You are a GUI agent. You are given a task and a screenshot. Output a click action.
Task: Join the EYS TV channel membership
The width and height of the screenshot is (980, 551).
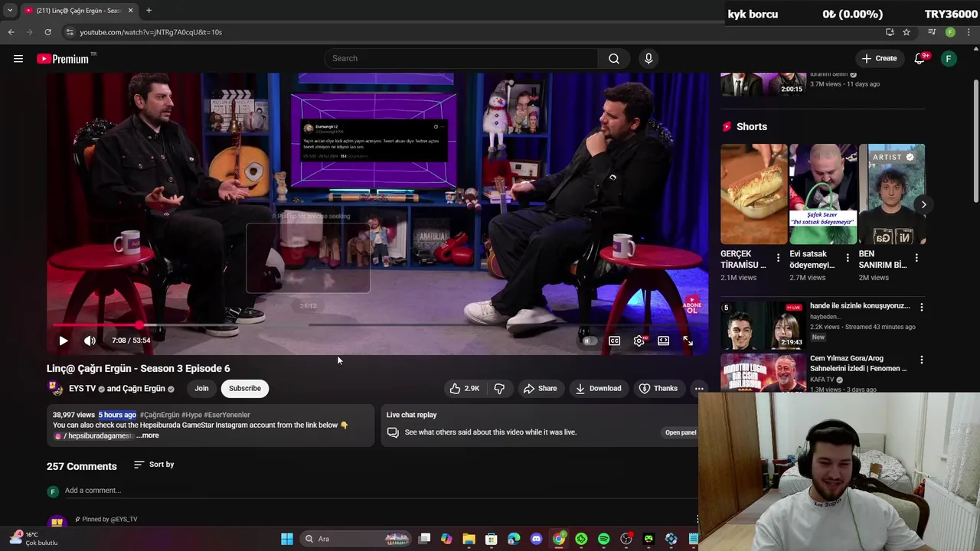[x=201, y=388]
